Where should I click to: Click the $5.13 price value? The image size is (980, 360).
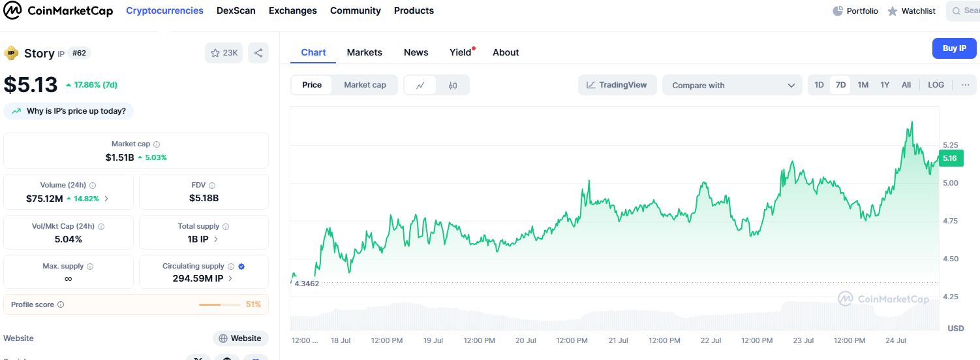click(x=31, y=85)
